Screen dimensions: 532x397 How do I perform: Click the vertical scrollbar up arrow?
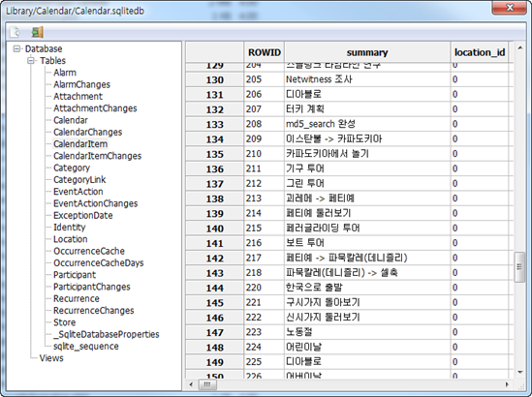(x=520, y=48)
